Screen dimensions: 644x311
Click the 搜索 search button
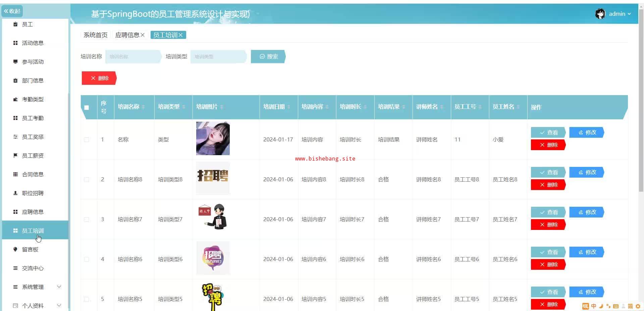pyautogui.click(x=268, y=57)
